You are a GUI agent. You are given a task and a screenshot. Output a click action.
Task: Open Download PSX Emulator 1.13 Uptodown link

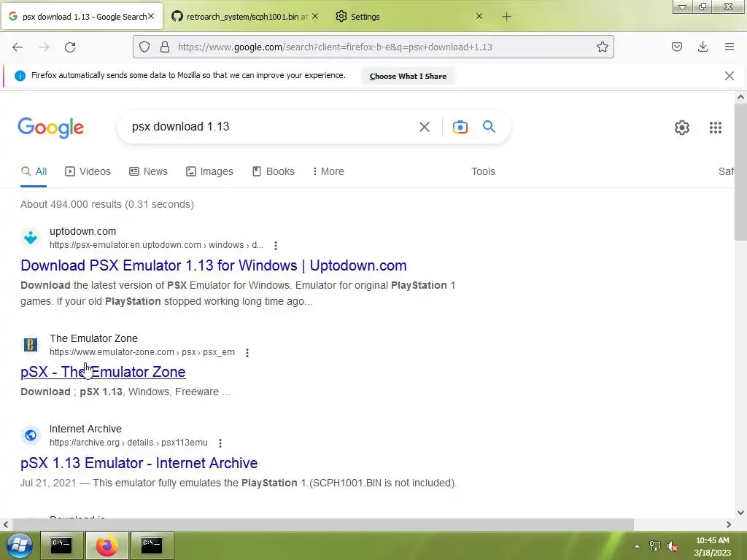coord(214,265)
